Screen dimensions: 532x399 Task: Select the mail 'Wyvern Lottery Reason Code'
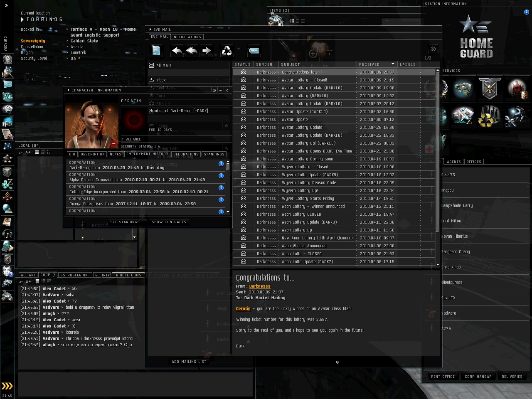click(335, 182)
